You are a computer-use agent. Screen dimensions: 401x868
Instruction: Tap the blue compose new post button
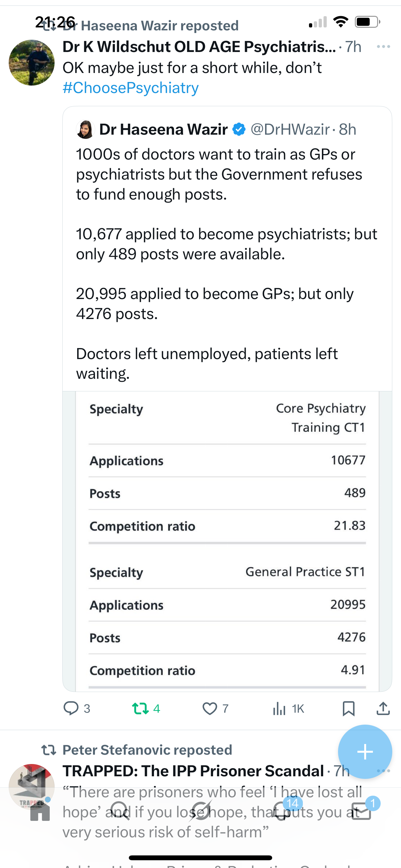point(365,752)
